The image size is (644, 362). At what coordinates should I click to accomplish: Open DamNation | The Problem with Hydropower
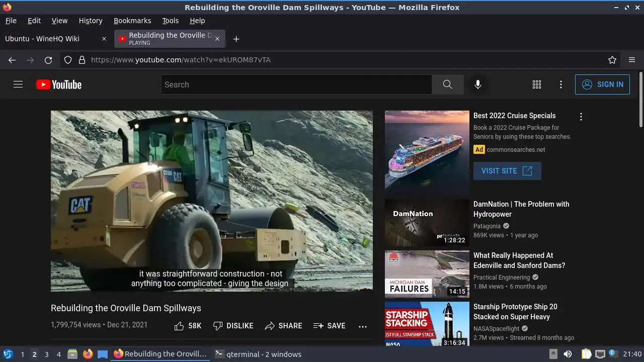pos(521,209)
